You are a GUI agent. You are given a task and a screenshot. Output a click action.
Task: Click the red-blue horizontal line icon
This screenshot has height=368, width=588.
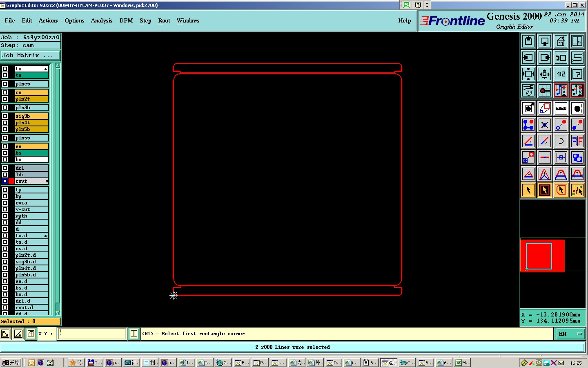[545, 157]
